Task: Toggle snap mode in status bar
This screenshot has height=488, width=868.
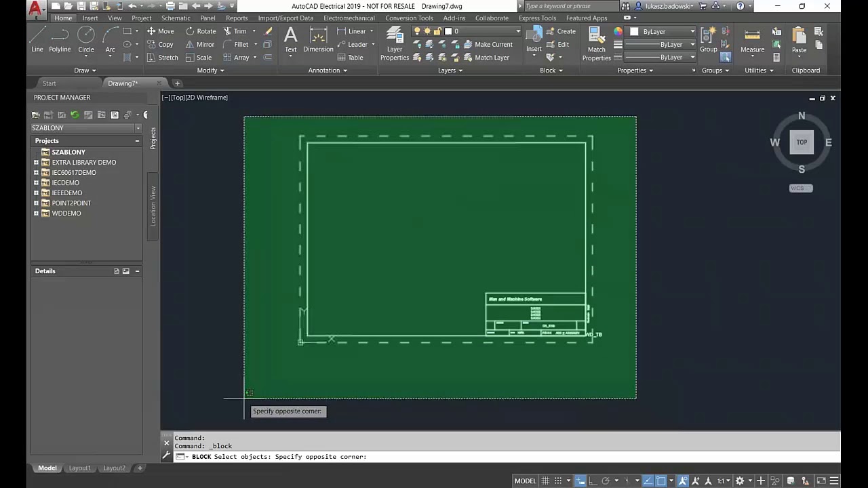Action: [557, 481]
